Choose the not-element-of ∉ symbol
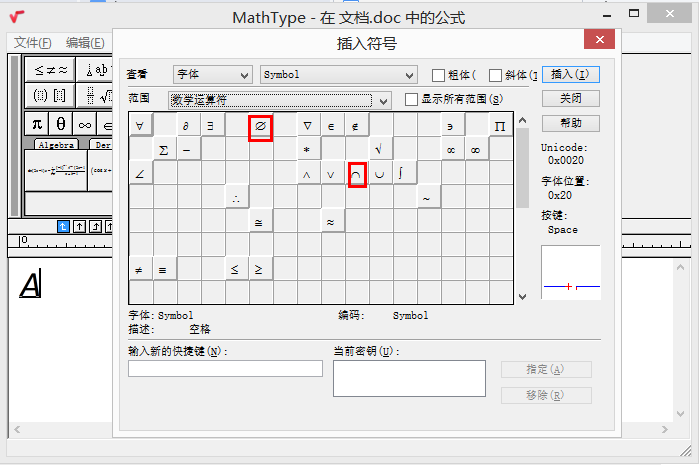 click(x=356, y=125)
